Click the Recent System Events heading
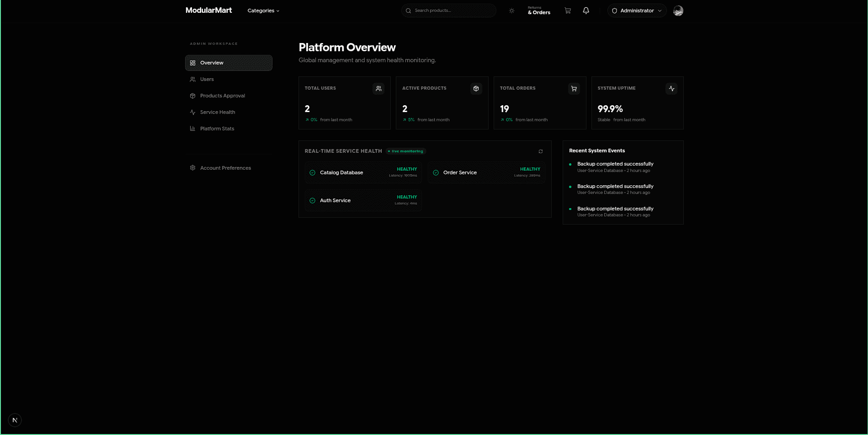 [x=597, y=150]
